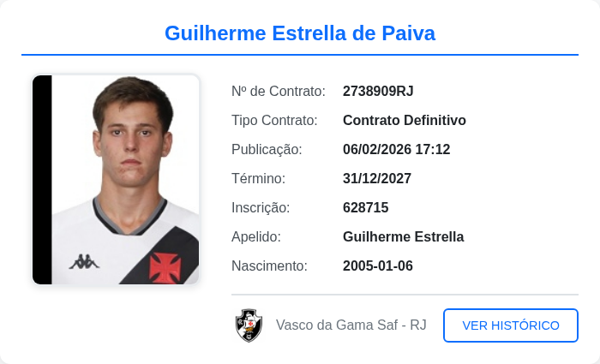The image size is (600, 364).
Task: Click the Tipo Contrato label
Action: [x=274, y=120]
